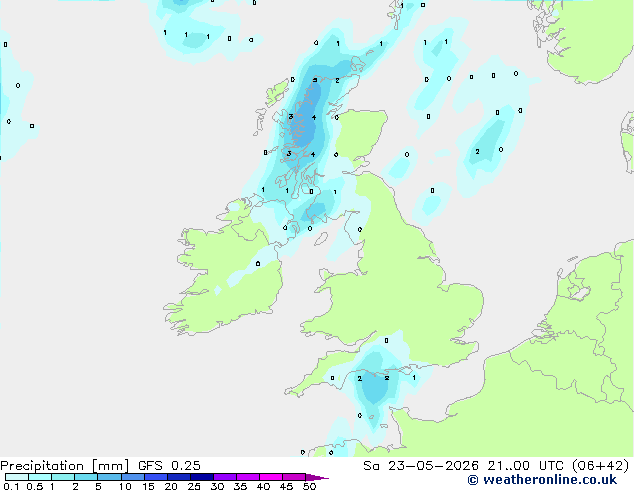The height and width of the screenshot is (490, 634).
Task: Click the 40–45 mm magenta legend swatch
Action: (x=271, y=477)
